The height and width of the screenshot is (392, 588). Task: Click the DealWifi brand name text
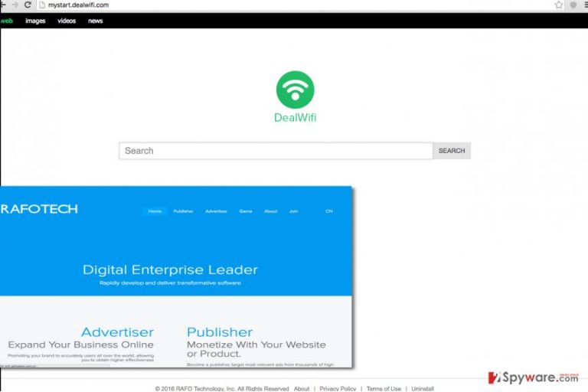click(295, 117)
